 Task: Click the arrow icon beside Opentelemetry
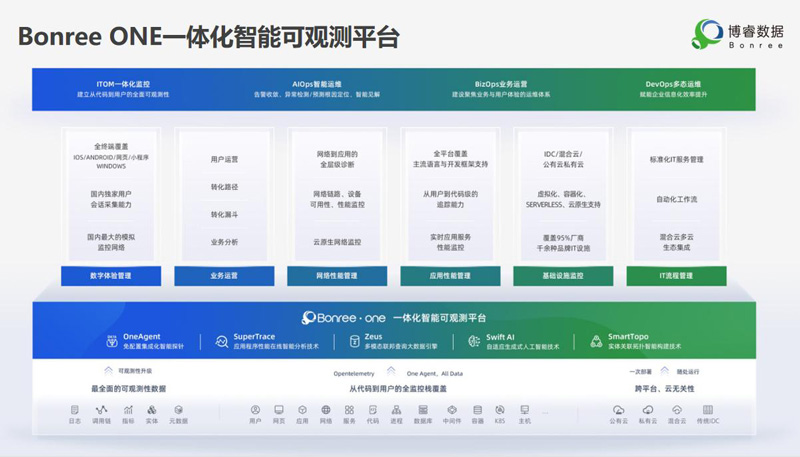point(391,371)
